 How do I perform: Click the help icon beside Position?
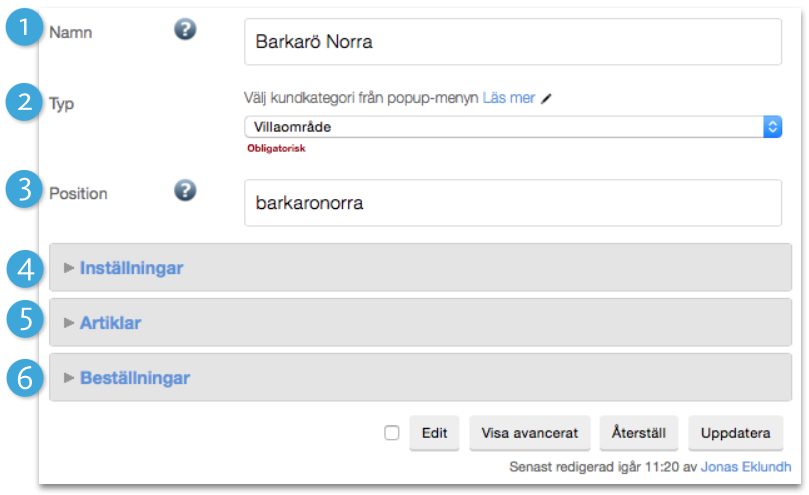[184, 190]
